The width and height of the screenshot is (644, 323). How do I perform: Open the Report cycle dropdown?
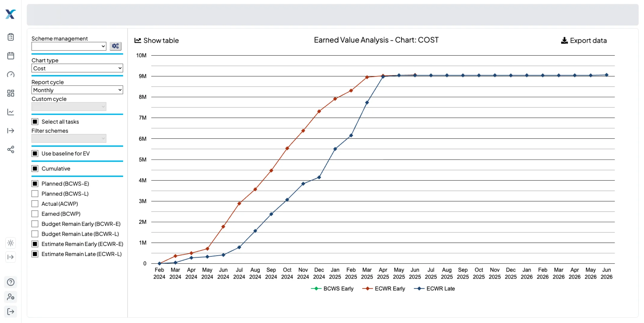point(77,90)
